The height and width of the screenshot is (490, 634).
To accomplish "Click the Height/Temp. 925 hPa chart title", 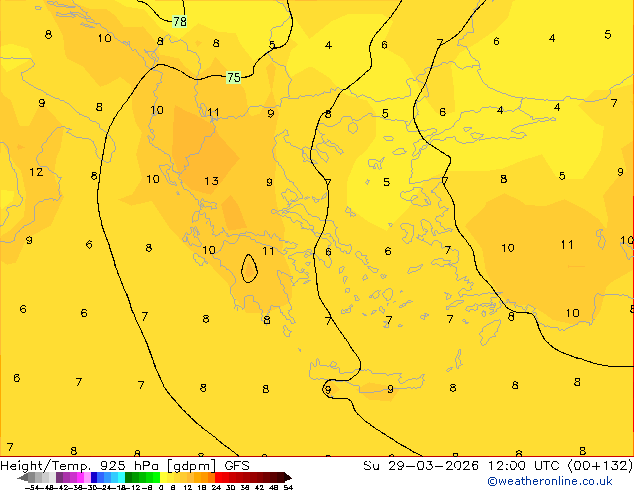I will (125, 466).
